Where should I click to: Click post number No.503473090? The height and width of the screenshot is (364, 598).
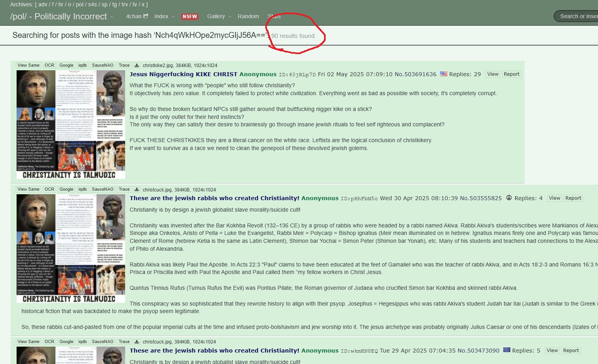click(478, 351)
